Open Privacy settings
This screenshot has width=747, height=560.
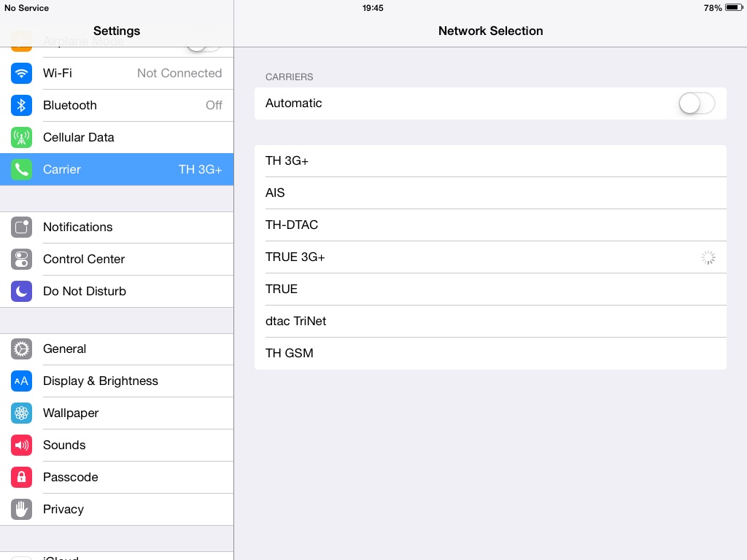pyautogui.click(x=117, y=510)
